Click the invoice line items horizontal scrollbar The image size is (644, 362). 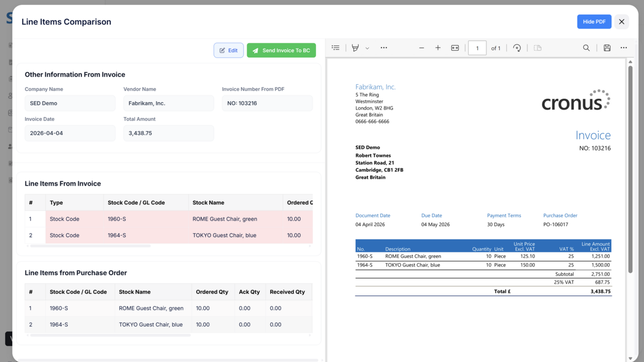[x=91, y=246]
